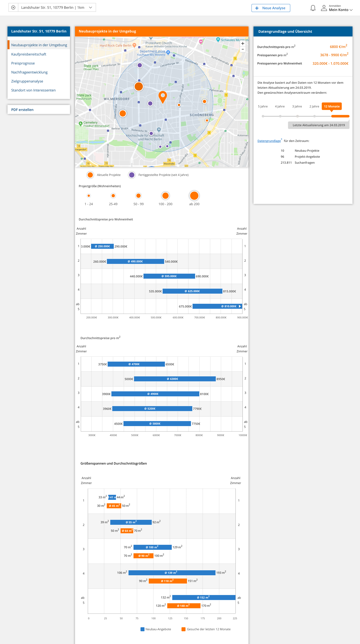Select the 3 Jahre time period
The height and width of the screenshot is (644, 360).
(x=297, y=106)
